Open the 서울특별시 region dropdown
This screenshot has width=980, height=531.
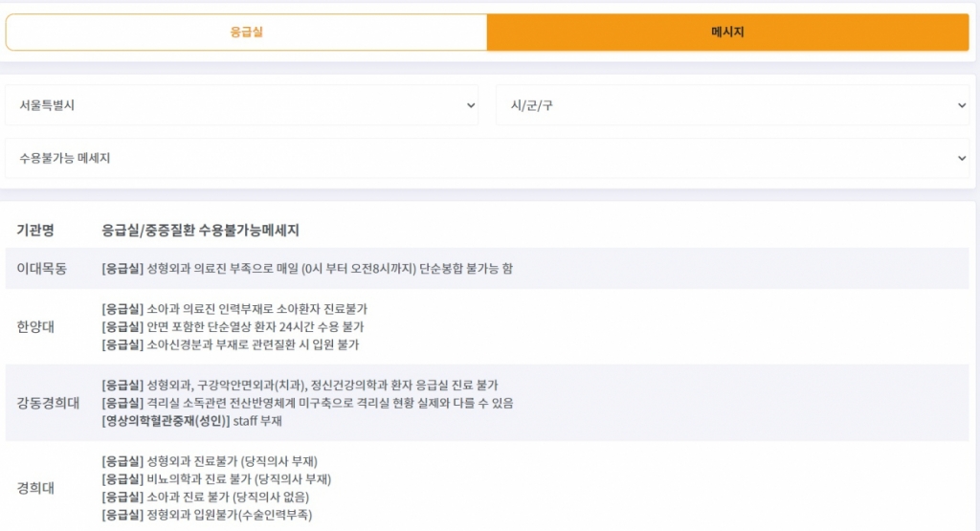(242, 105)
